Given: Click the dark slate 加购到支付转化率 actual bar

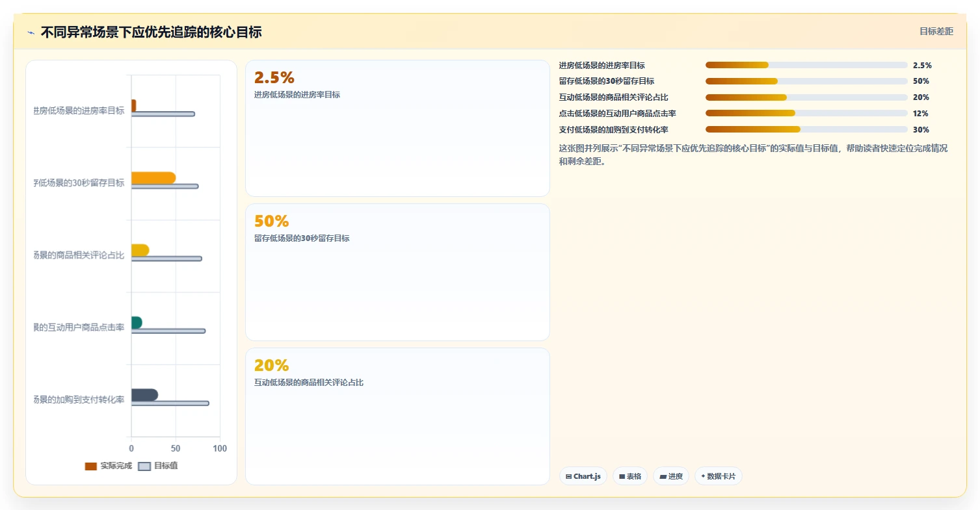Looking at the screenshot, I should point(144,395).
